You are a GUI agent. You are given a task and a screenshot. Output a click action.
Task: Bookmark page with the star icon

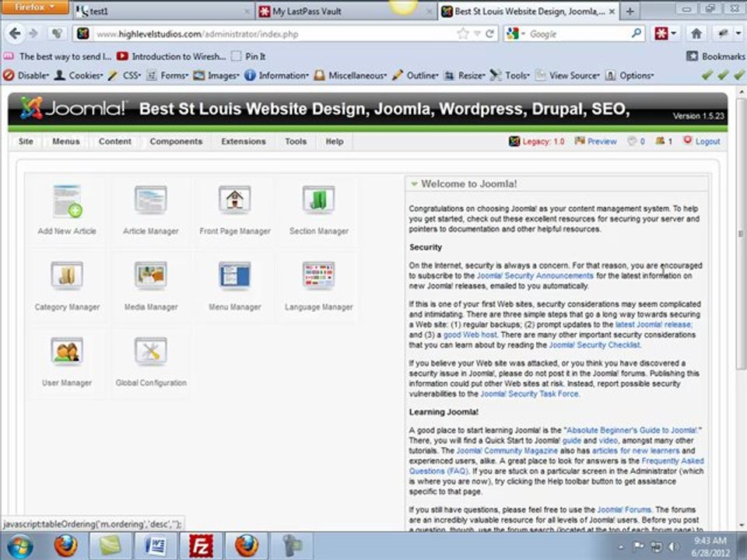[x=462, y=33]
